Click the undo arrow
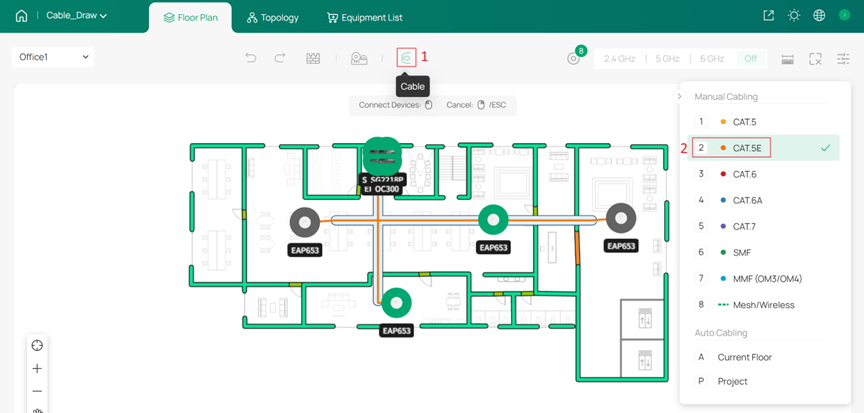This screenshot has width=864, height=413. [x=251, y=58]
